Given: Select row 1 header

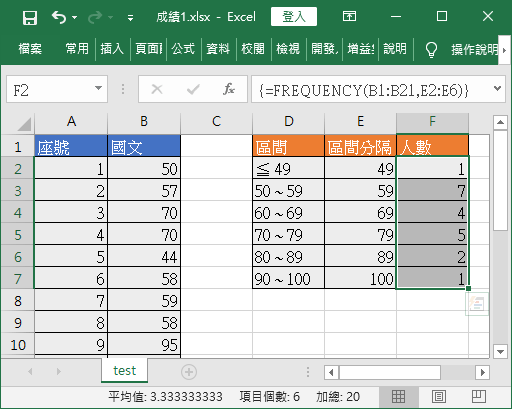Looking at the screenshot, I should point(17,147).
